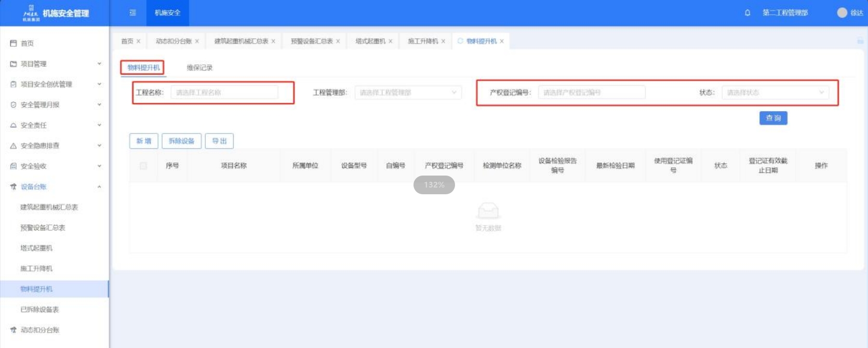Switch to 建筑起重机械汇总表 page tab
Viewport: 868px width, 348px height.
tap(241, 41)
